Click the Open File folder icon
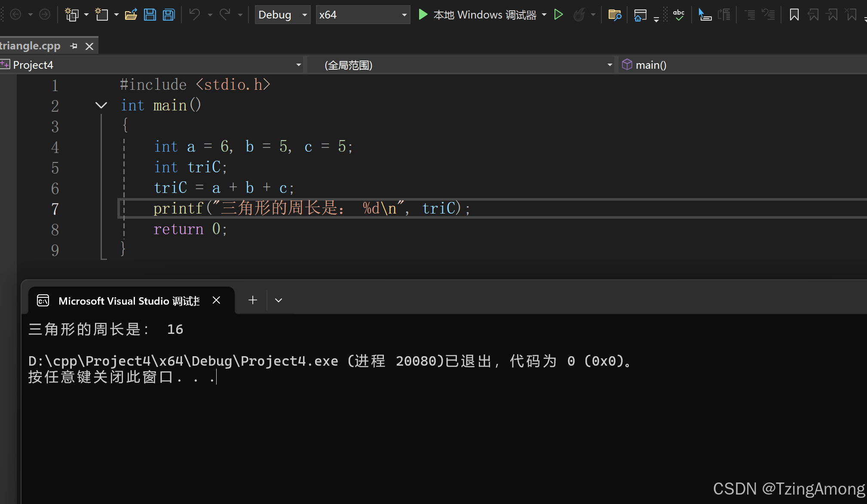Viewport: 867px width, 504px height. coord(131,15)
